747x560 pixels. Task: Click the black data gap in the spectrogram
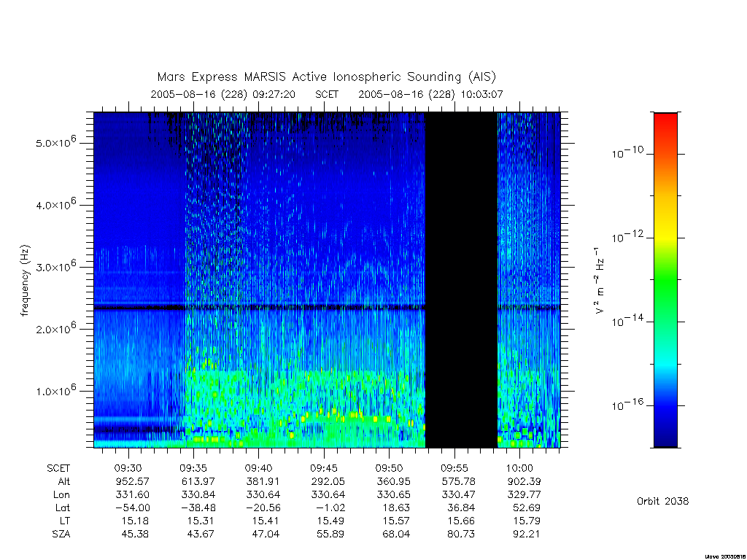461,280
